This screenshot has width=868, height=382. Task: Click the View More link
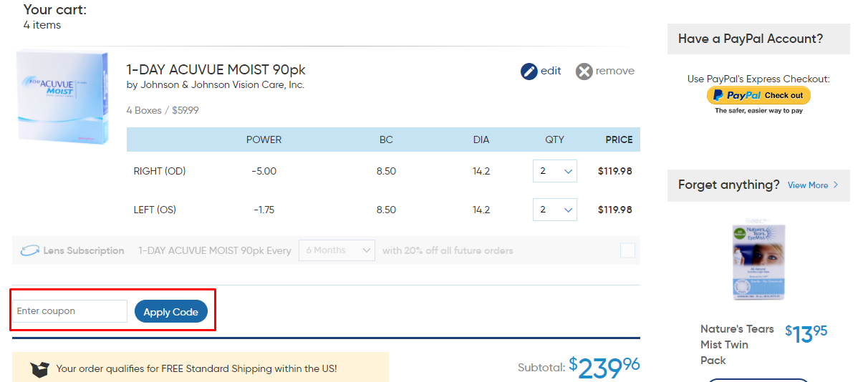click(808, 185)
